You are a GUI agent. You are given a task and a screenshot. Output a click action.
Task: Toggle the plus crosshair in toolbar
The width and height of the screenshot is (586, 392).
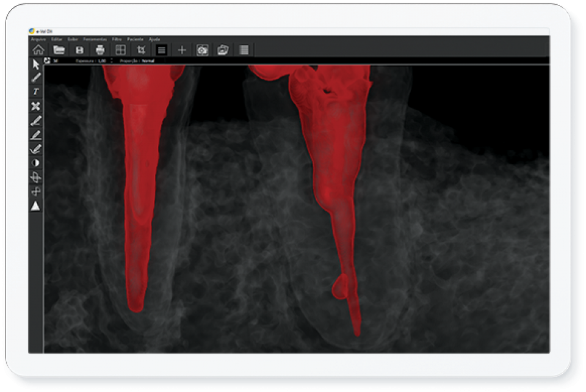pos(182,50)
